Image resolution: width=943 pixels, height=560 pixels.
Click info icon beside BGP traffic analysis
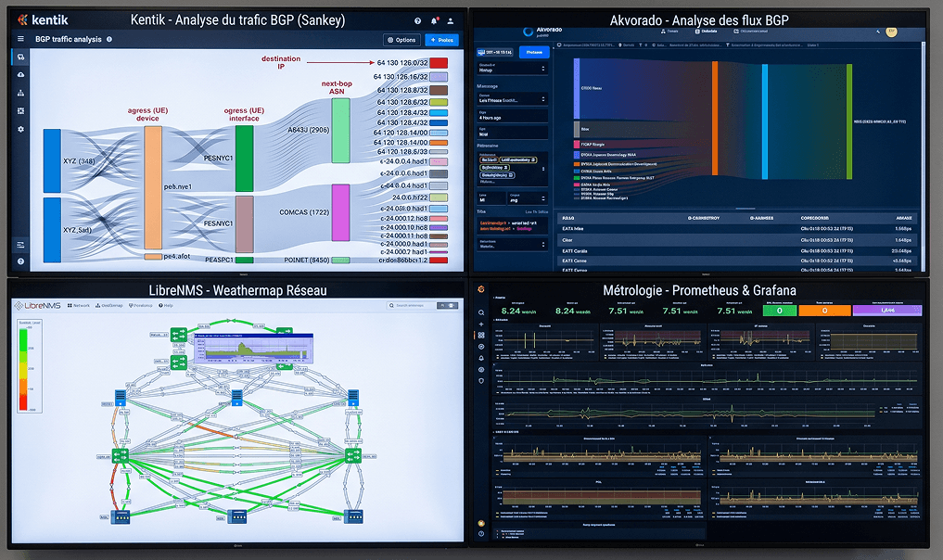[108, 39]
